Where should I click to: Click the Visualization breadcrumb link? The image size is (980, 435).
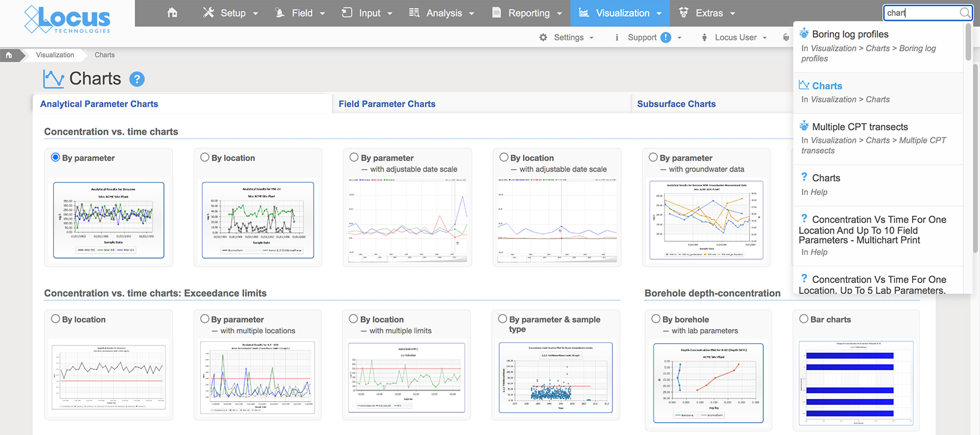(x=55, y=55)
